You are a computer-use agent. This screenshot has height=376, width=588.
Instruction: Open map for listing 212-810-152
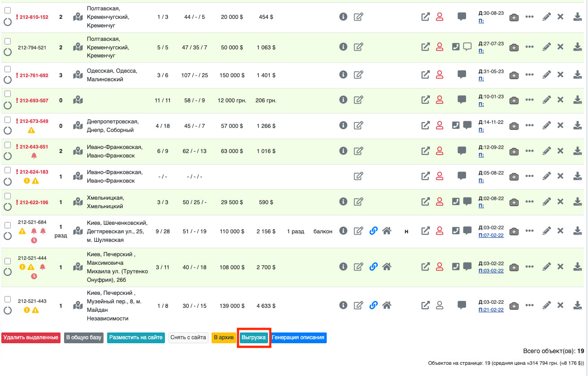78,17
